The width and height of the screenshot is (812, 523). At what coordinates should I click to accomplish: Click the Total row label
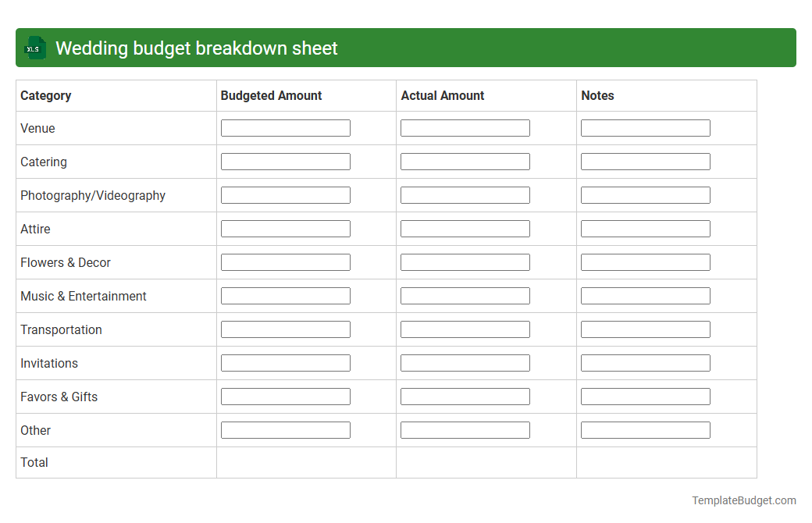pos(34,462)
